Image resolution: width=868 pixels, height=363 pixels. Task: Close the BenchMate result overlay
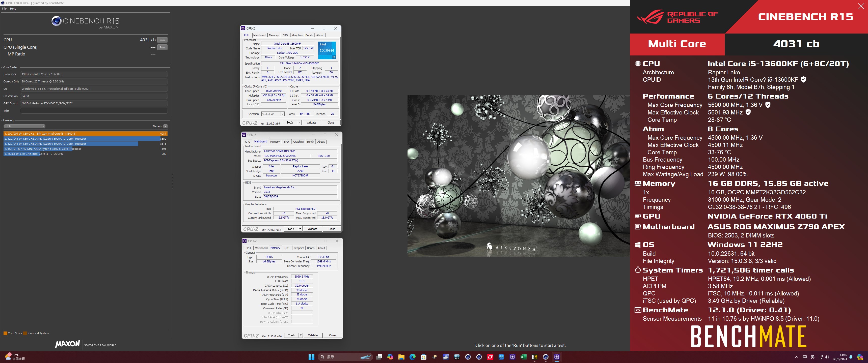(861, 6)
